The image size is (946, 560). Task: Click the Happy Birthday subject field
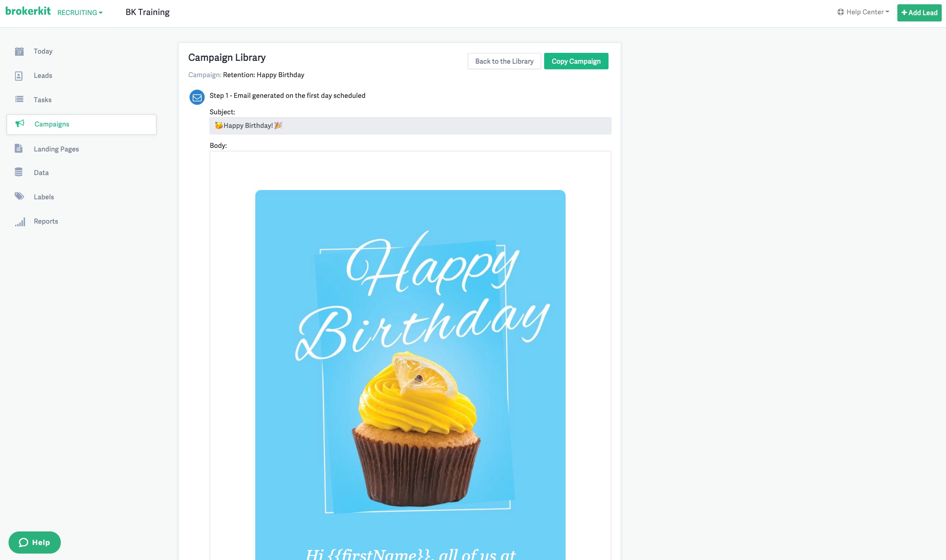[410, 126]
